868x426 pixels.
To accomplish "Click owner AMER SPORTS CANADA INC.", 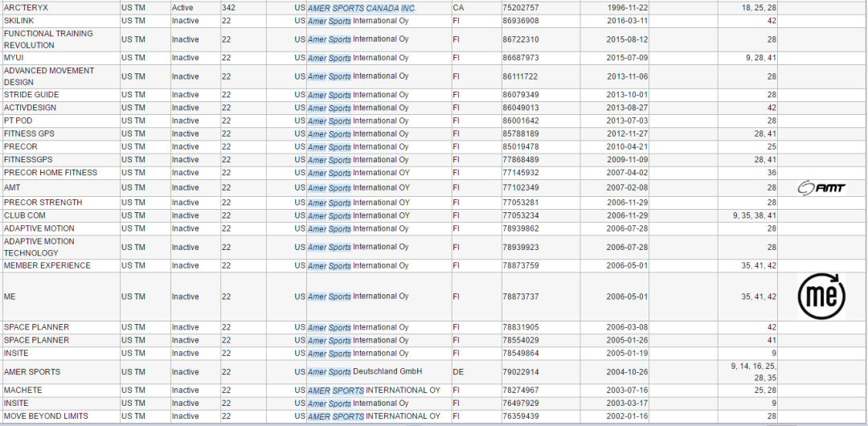I will click(362, 8).
